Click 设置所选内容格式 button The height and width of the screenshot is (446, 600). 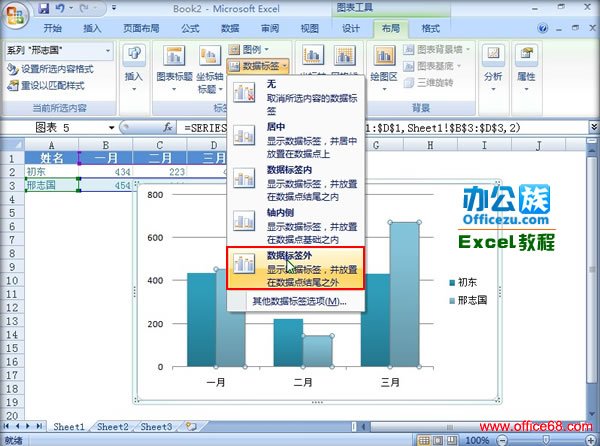tap(51, 69)
